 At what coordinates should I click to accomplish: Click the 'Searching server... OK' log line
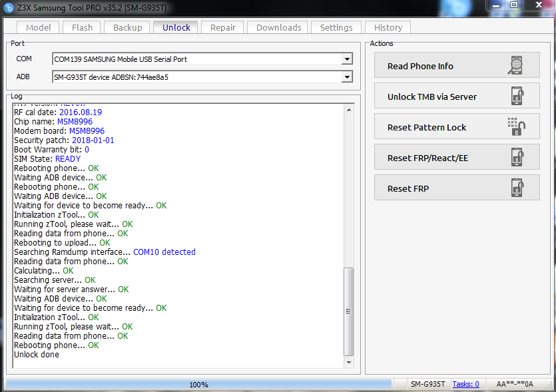click(x=55, y=280)
